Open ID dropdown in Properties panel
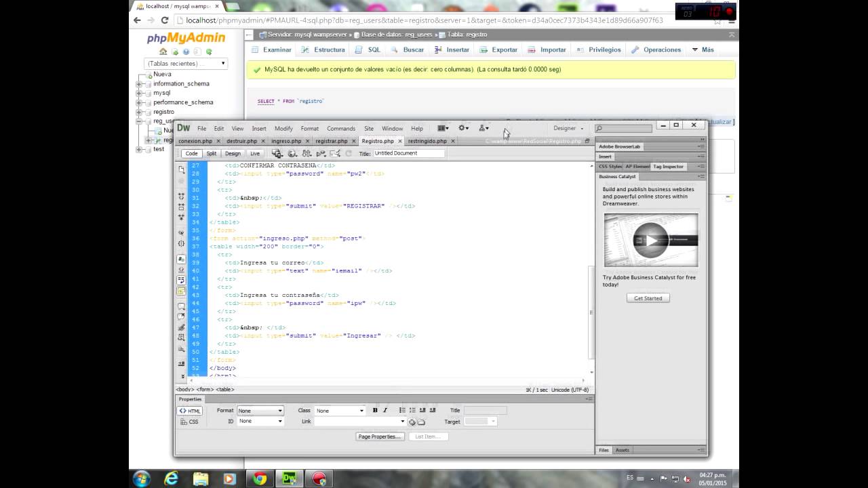Image resolution: width=868 pixels, height=488 pixels. pos(260,422)
